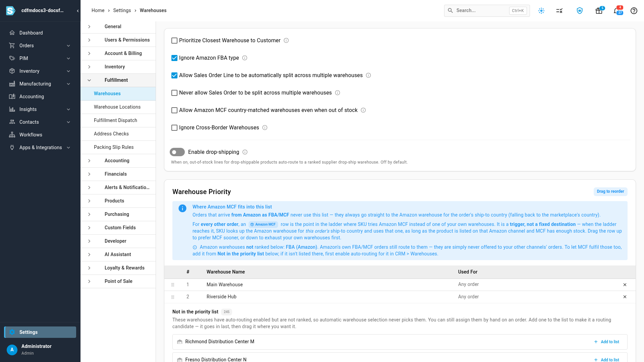This screenshot has height=362, width=644.
Task: Go to Settings breadcrumb link
Action: pos(122,11)
